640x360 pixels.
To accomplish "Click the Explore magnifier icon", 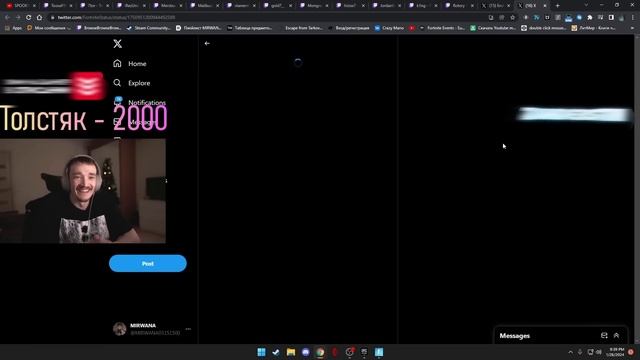I will click(117, 83).
